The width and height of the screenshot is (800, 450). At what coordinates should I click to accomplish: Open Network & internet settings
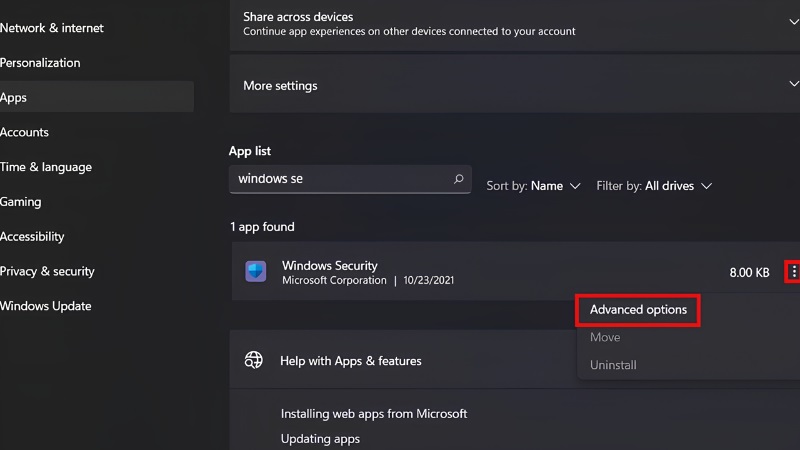click(x=52, y=28)
